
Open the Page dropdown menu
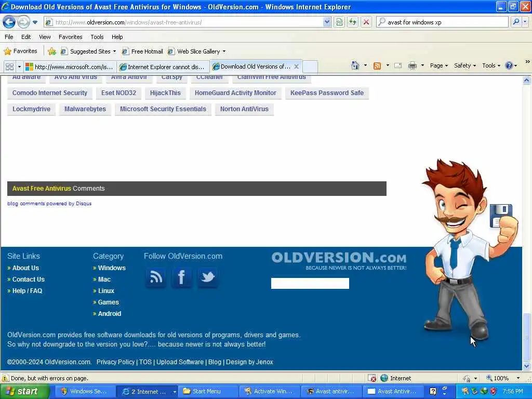pyautogui.click(x=438, y=65)
